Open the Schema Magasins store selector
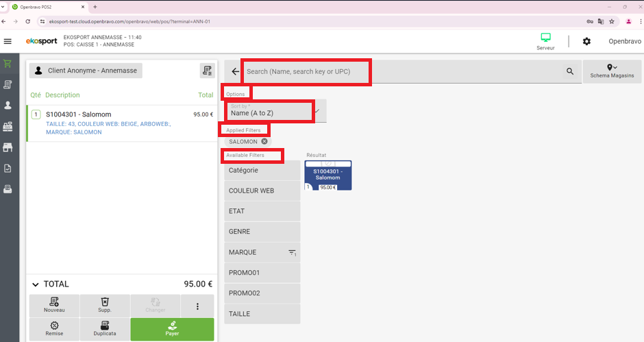The width and height of the screenshot is (644, 342). [612, 71]
